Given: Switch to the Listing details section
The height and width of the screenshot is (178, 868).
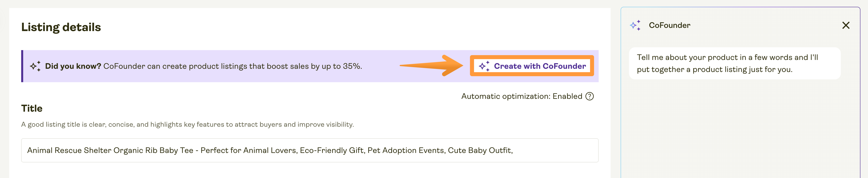Looking at the screenshot, I should (x=61, y=27).
